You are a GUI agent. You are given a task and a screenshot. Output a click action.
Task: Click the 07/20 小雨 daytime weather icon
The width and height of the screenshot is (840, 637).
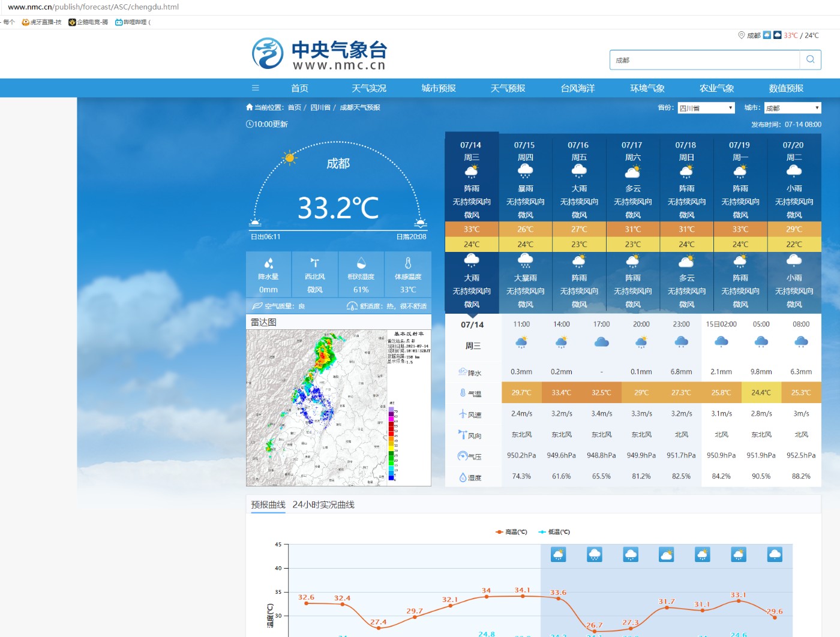pyautogui.click(x=794, y=172)
